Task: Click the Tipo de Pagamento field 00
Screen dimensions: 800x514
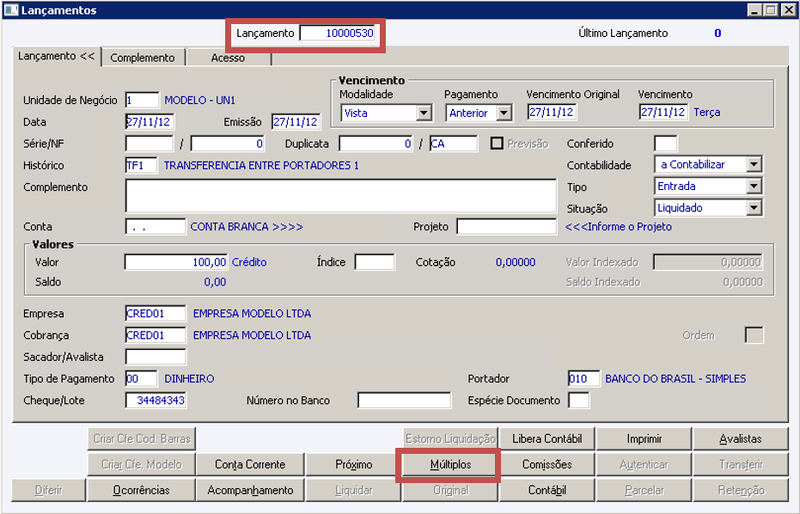Action: click(141, 379)
